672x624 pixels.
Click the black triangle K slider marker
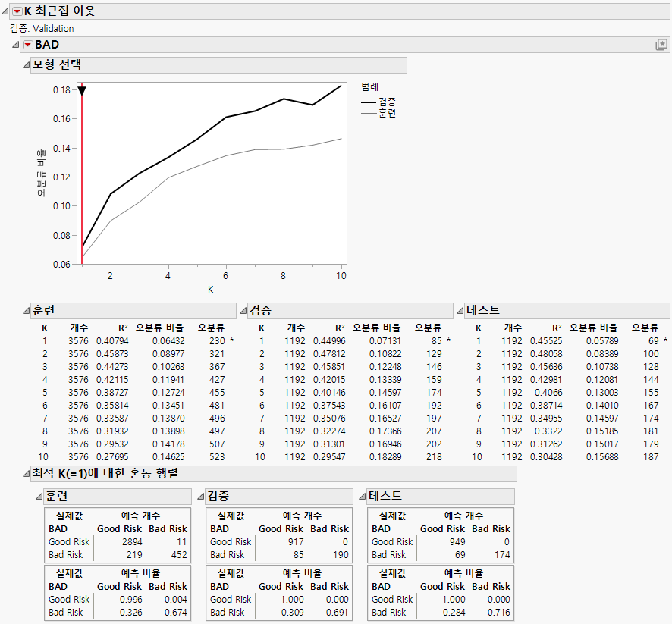(82, 91)
